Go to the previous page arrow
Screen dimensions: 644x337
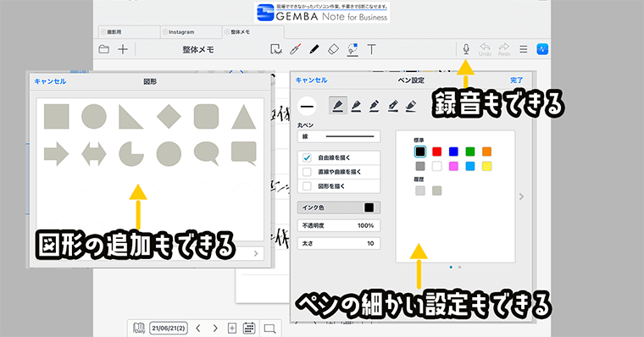198,328
